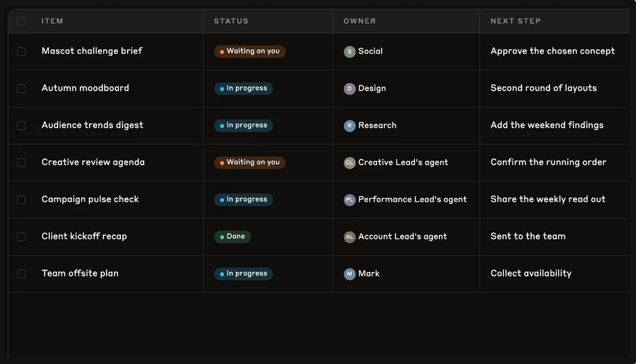The width and height of the screenshot is (636, 364).
Task: Click Mark's avatar icon
Action: 349,274
